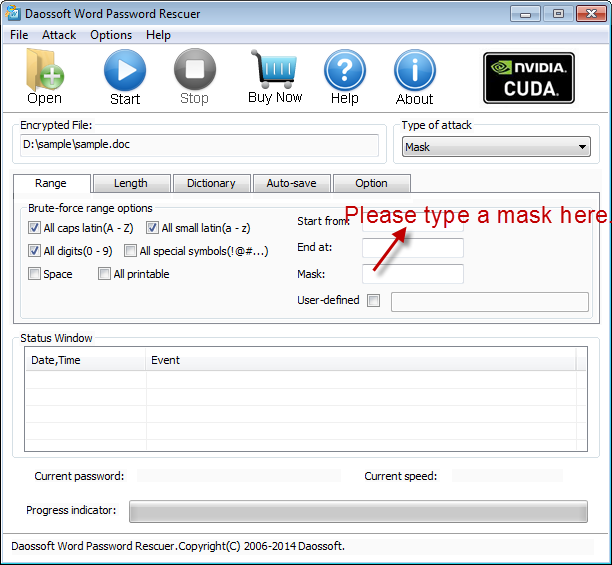Close the Word Password Rescuer window
The image size is (612, 565).
point(591,14)
